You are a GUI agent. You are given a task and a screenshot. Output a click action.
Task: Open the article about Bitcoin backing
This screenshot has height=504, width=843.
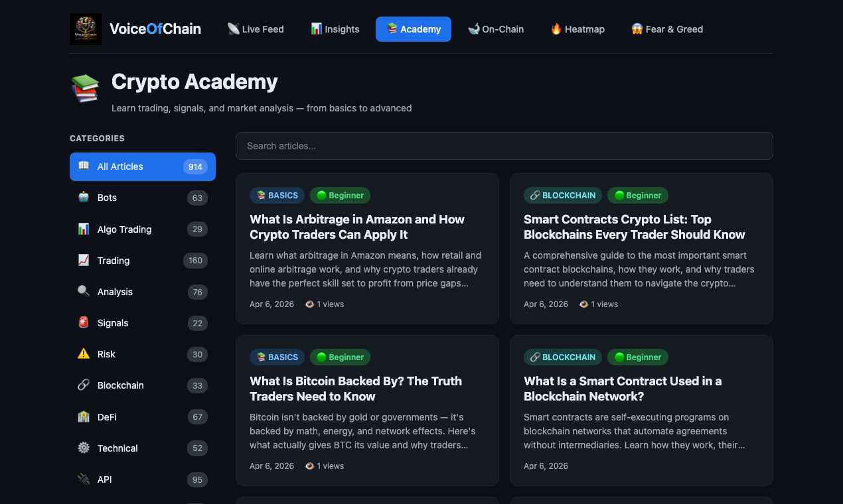coord(356,389)
